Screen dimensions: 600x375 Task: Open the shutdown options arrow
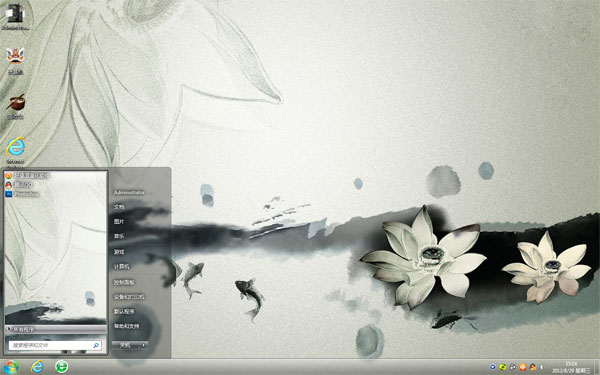click(x=143, y=345)
